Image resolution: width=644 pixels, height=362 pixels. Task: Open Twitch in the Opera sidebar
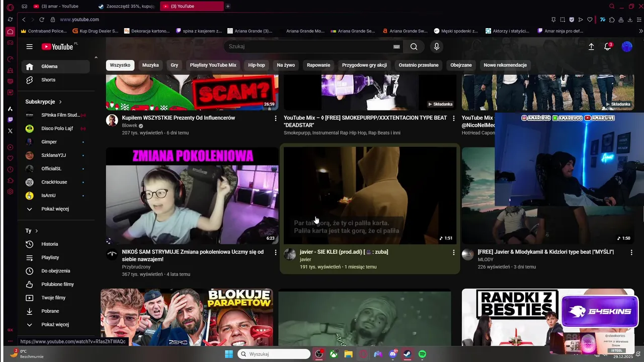click(x=10, y=120)
